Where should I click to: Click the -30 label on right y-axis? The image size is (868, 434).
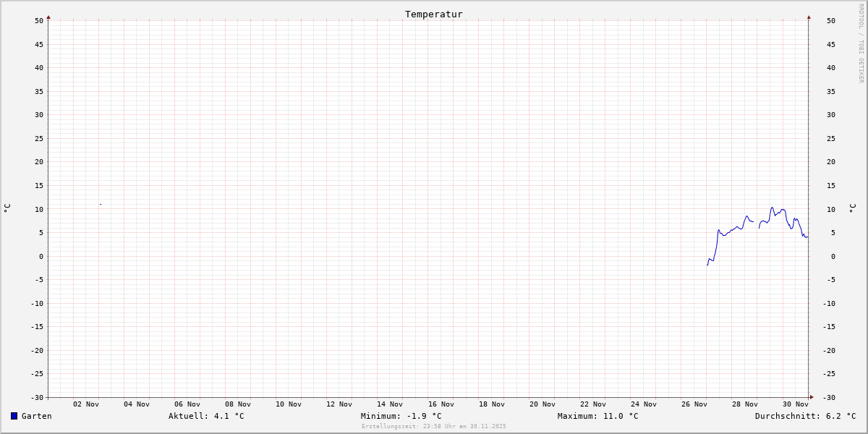pos(828,397)
